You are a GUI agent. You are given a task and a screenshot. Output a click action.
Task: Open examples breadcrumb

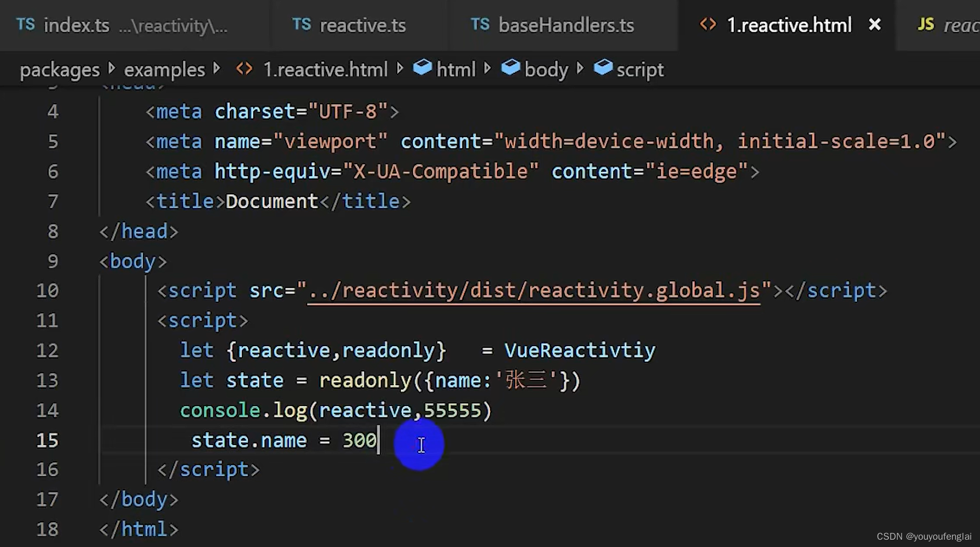[x=164, y=70]
